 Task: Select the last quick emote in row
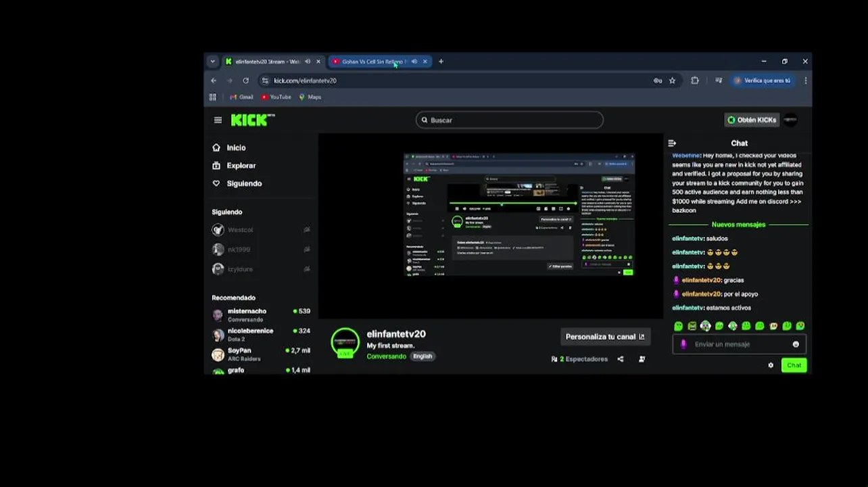click(x=800, y=326)
